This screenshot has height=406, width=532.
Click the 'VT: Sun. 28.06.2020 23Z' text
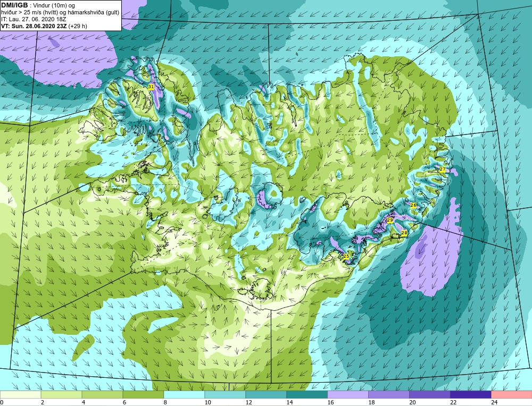coord(34,26)
